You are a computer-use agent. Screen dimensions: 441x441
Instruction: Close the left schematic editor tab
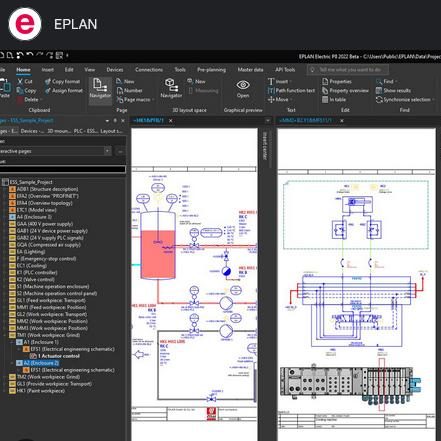[171, 120]
